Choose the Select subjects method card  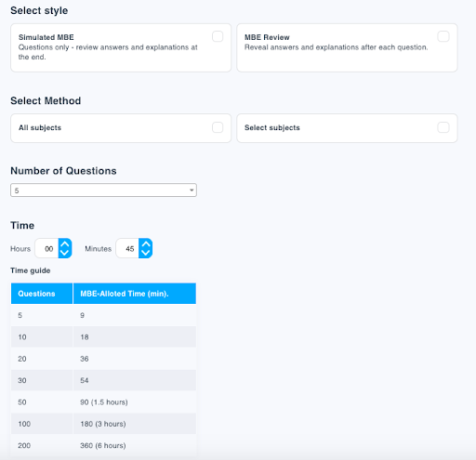click(347, 128)
